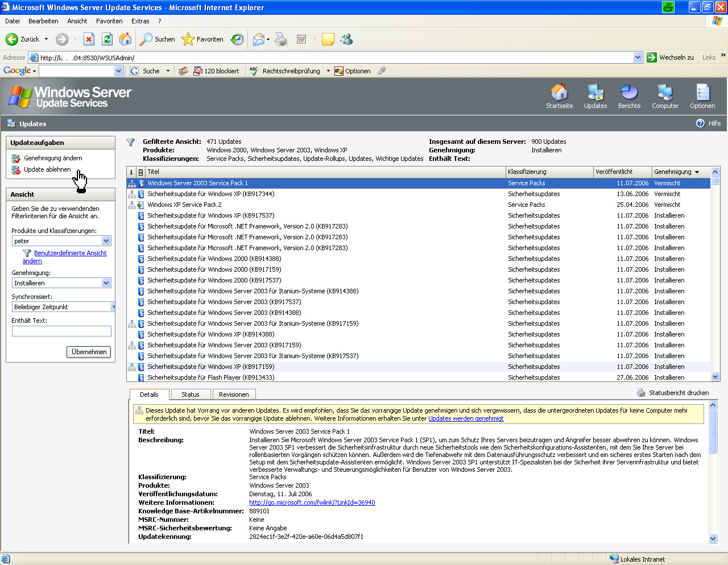Open the back button history dropdown arrow
The width and height of the screenshot is (728, 565).
(47, 39)
